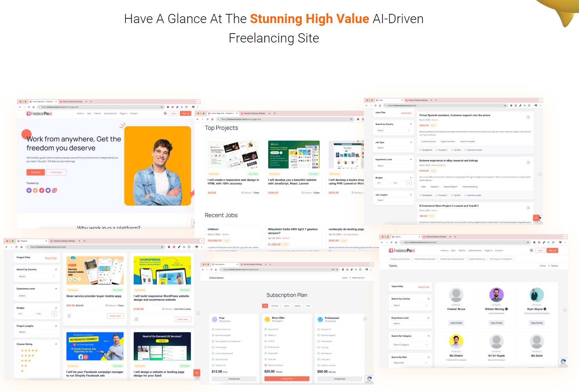Click Reset Filter link in Jobs window

(406, 113)
